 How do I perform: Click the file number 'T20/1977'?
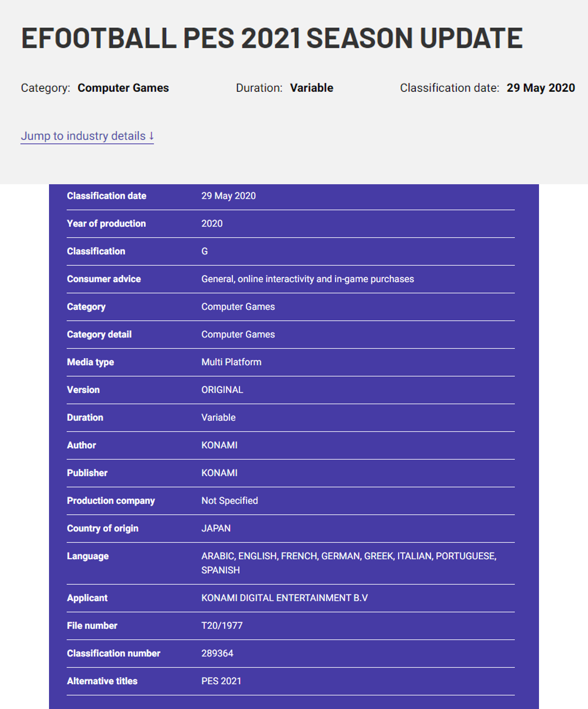[x=222, y=626]
